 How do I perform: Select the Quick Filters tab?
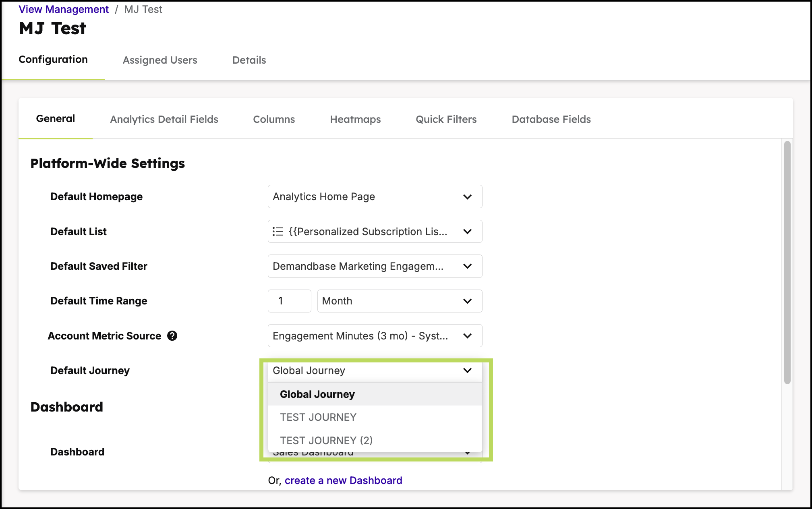click(446, 119)
